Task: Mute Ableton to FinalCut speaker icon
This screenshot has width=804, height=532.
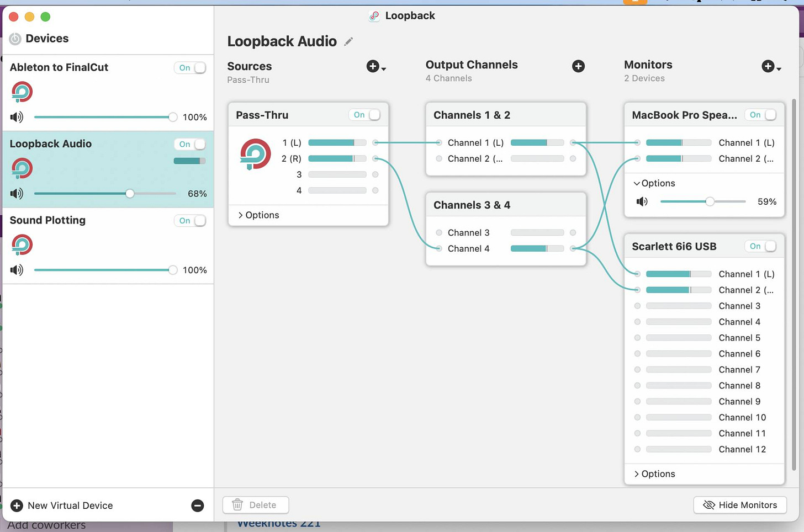Action: tap(17, 117)
